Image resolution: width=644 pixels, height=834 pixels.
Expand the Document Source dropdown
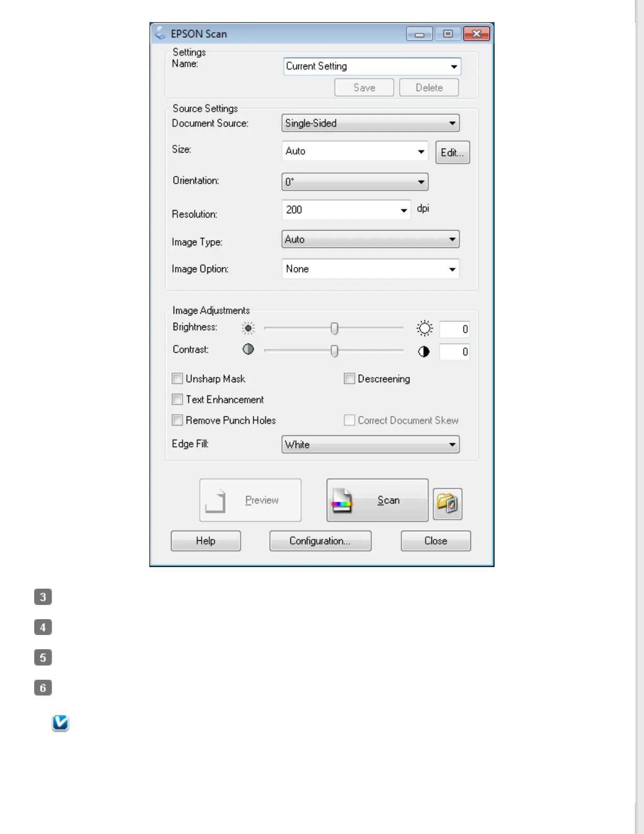370,123
